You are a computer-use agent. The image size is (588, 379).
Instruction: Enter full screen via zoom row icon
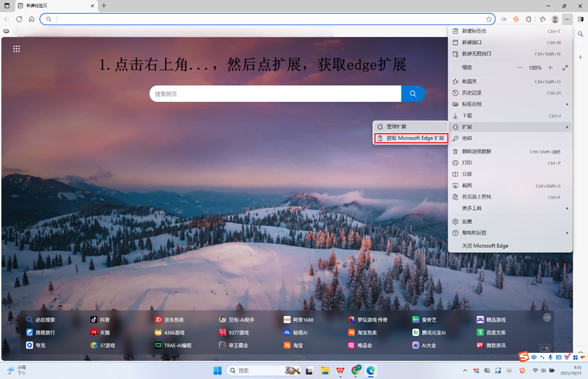565,68
